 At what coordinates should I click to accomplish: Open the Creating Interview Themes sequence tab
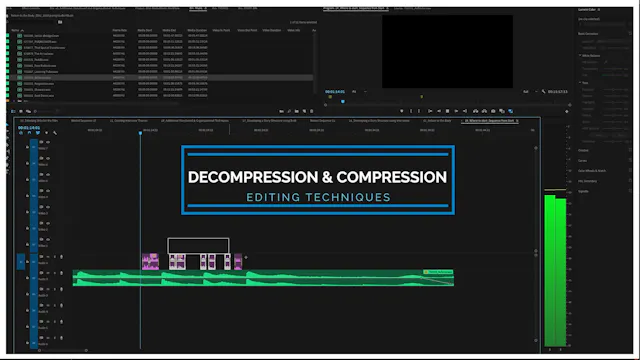[x=129, y=121]
